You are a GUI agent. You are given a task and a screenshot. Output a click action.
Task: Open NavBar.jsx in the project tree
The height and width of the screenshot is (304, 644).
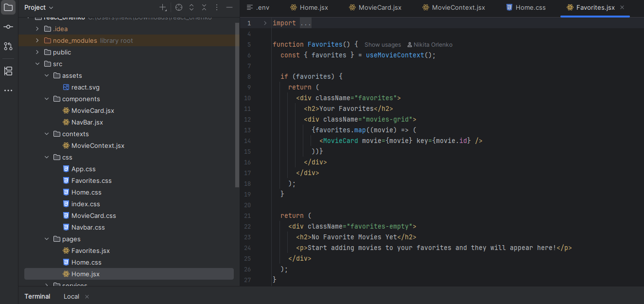87,122
